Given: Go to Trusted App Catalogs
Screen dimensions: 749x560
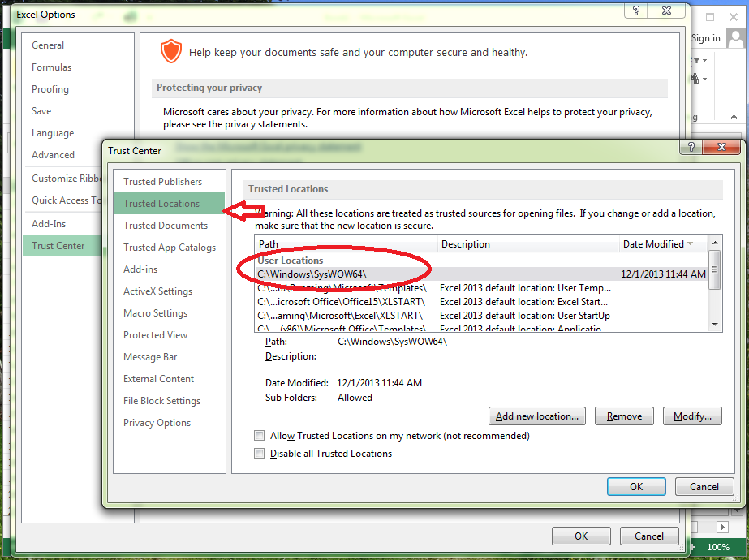Looking at the screenshot, I should click(170, 248).
